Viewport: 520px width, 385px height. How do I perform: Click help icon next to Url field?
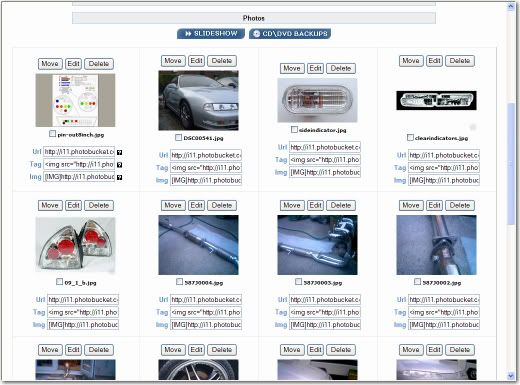119,152
